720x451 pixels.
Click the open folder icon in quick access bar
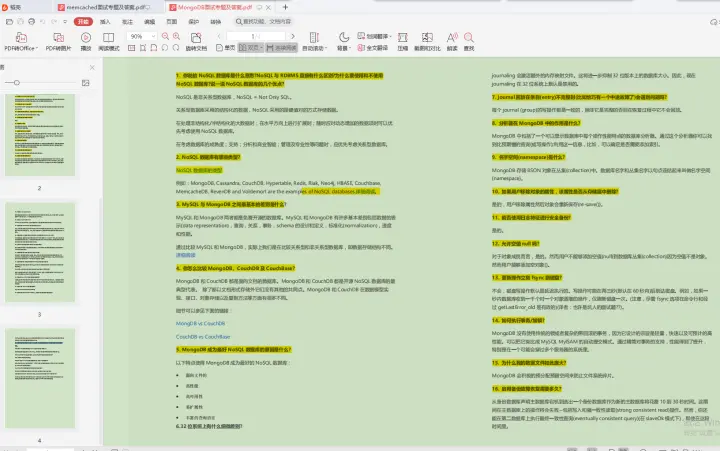pyautogui.click(x=9, y=22)
